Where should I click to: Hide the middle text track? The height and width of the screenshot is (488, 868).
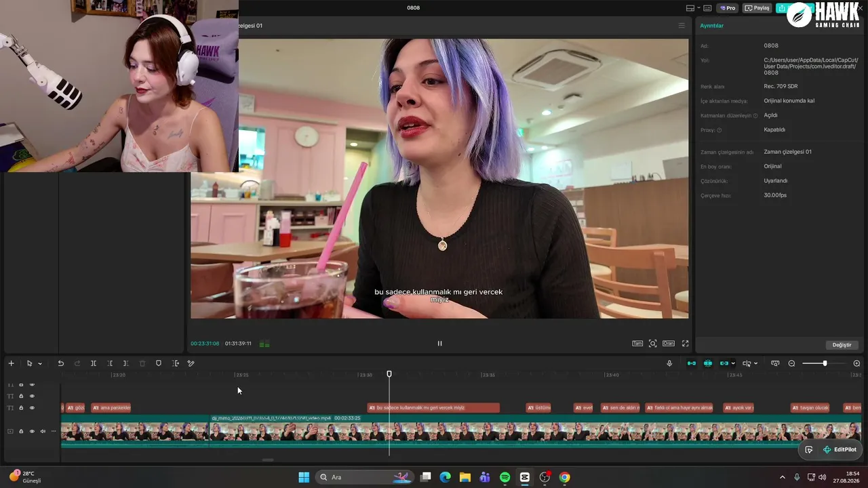pyautogui.click(x=32, y=396)
